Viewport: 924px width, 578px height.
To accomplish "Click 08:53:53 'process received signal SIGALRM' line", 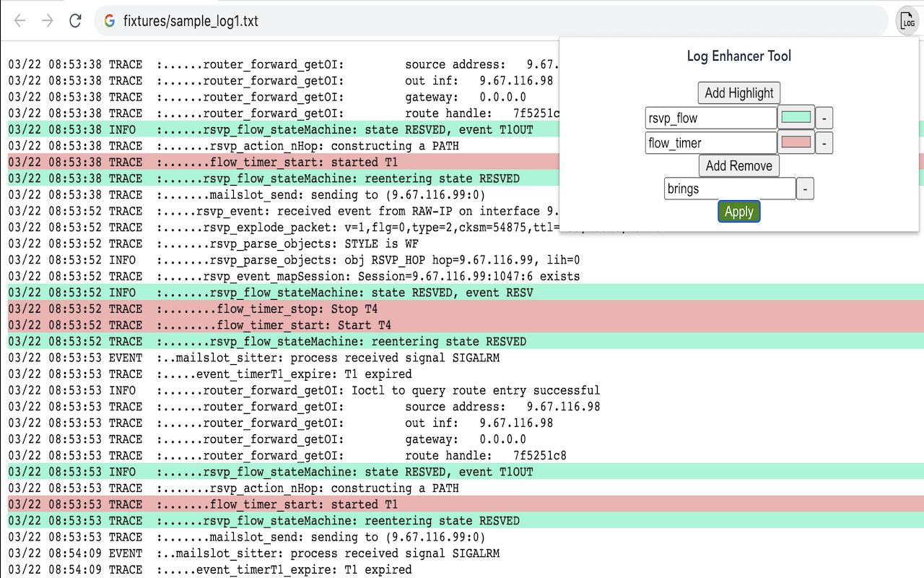I will coord(253,358).
